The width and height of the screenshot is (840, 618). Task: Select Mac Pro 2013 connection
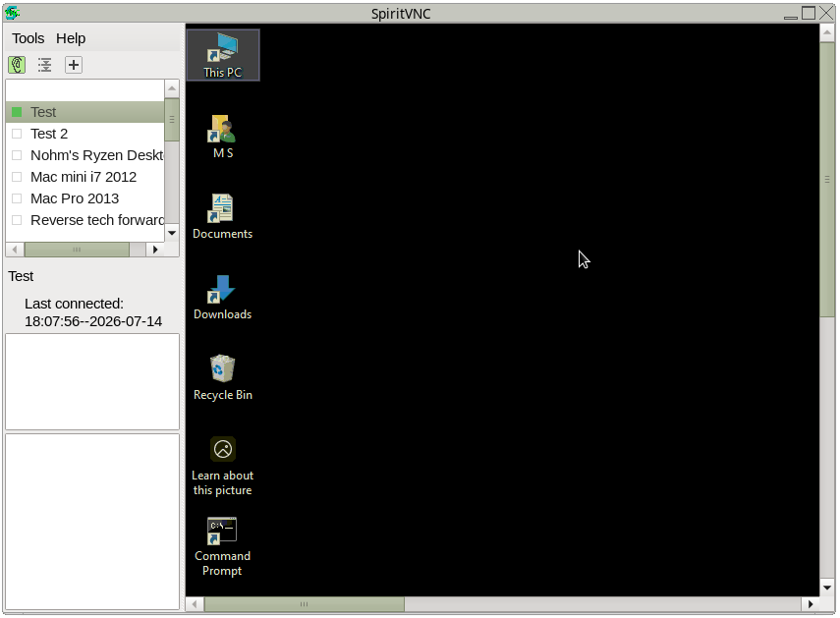(x=85, y=198)
